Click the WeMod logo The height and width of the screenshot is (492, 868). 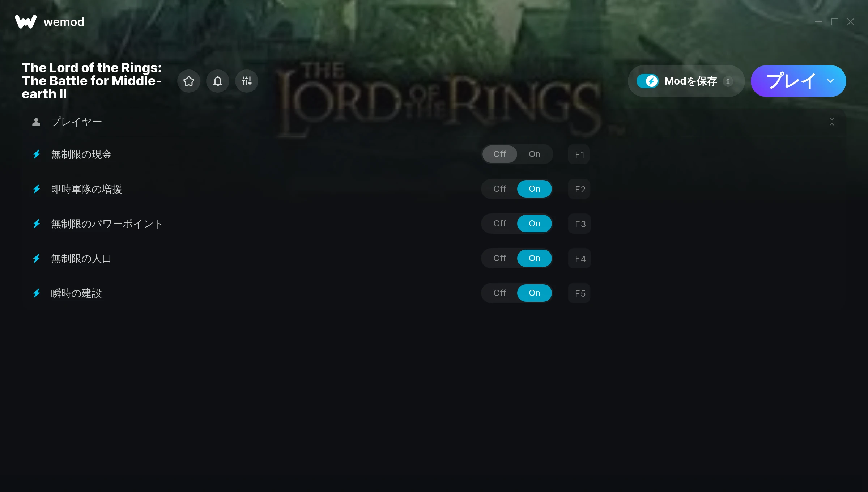click(x=26, y=22)
